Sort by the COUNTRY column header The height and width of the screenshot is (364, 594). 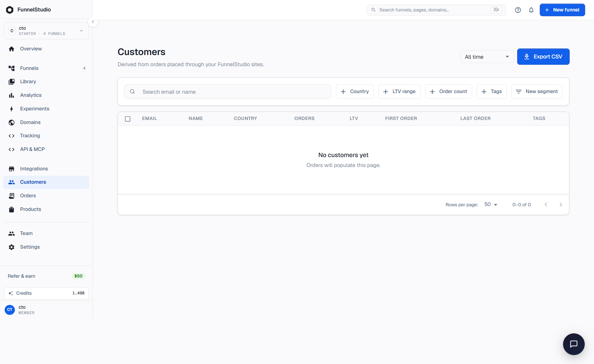tap(245, 118)
